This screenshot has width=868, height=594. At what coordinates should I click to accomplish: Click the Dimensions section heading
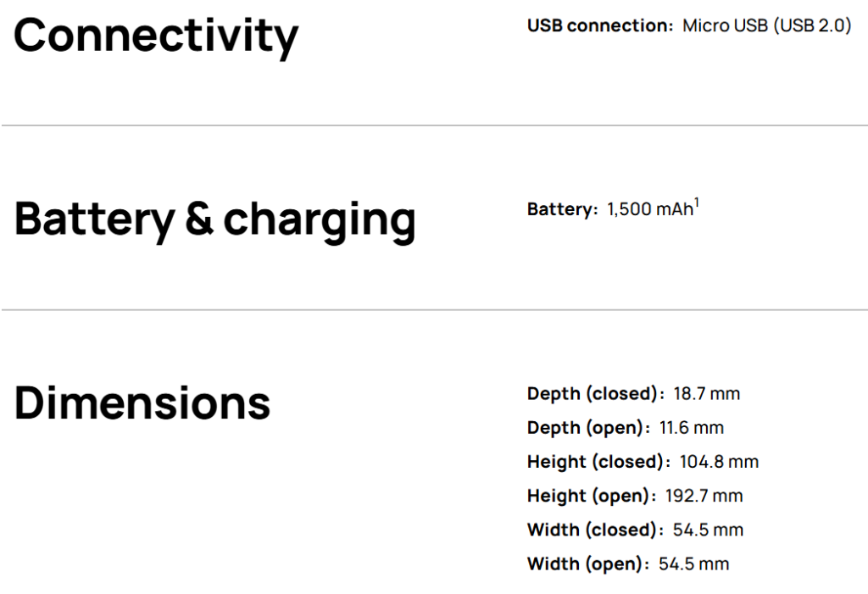click(x=142, y=403)
